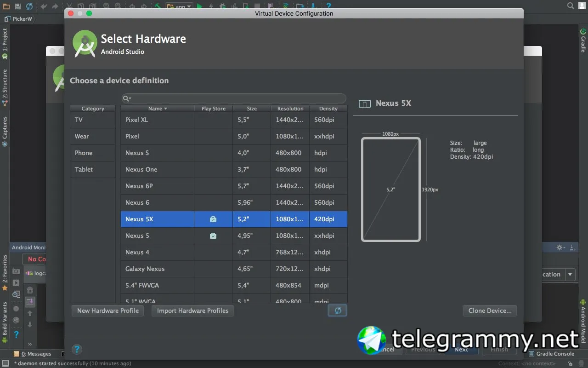Click the New Hardware Profile button
588x368 pixels.
[108, 310]
